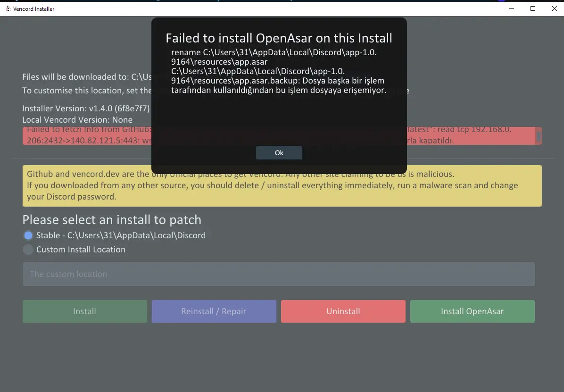
Task: Maximize the Vencord Installer window
Action: [x=533, y=8]
